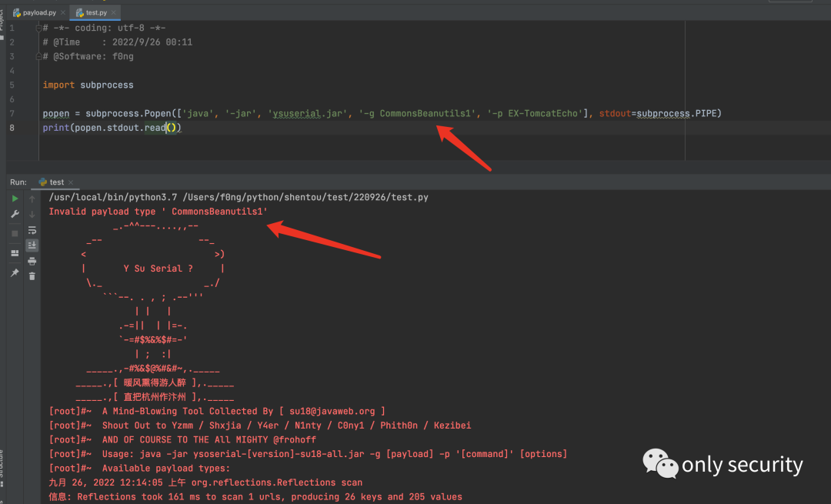Click gutter line number 7
This screenshot has height=504, width=831.
(x=12, y=113)
